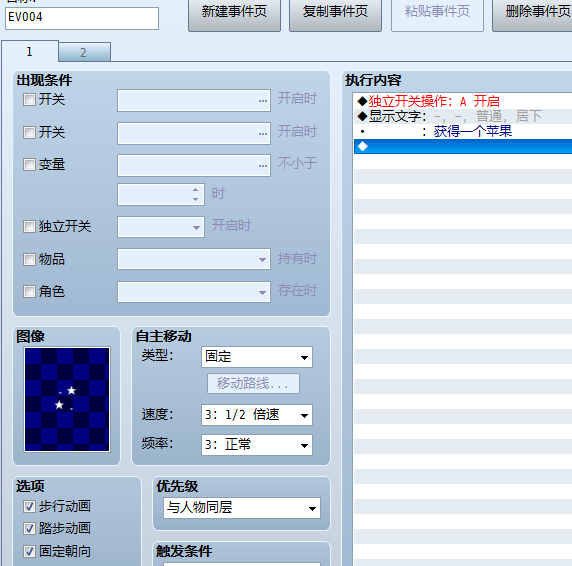Image resolution: width=572 pixels, height=566 pixels.
Task: Click the event image thumbnail with stars
Action: point(67,400)
